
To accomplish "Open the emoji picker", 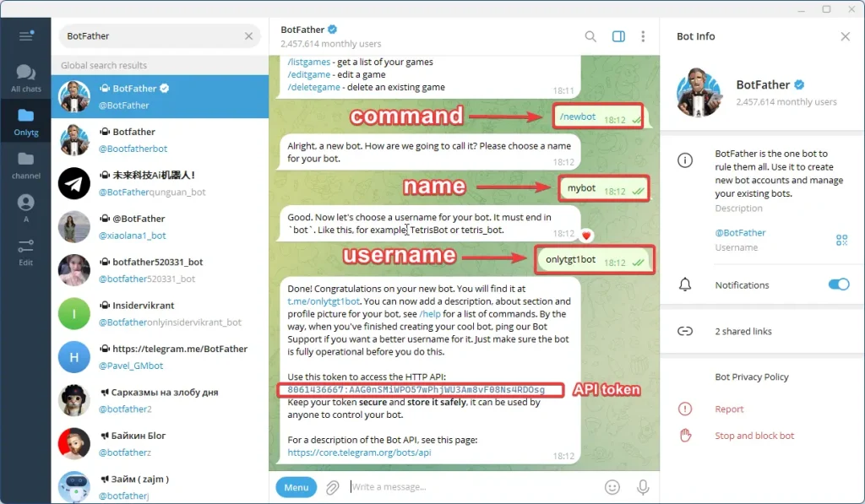I will (612, 487).
